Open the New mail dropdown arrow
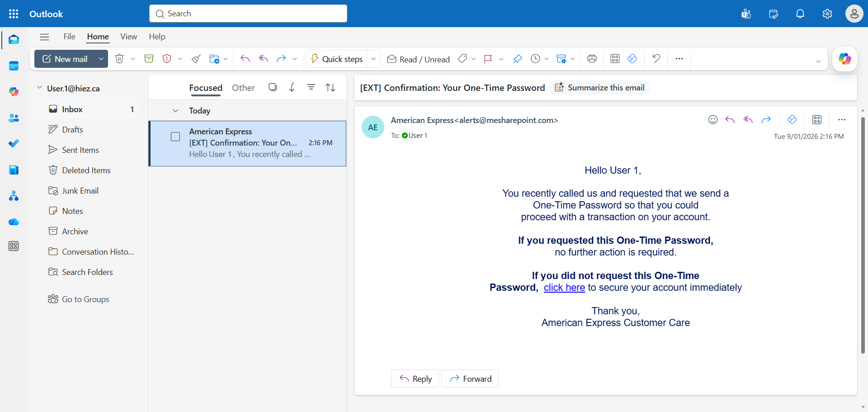 (x=101, y=59)
